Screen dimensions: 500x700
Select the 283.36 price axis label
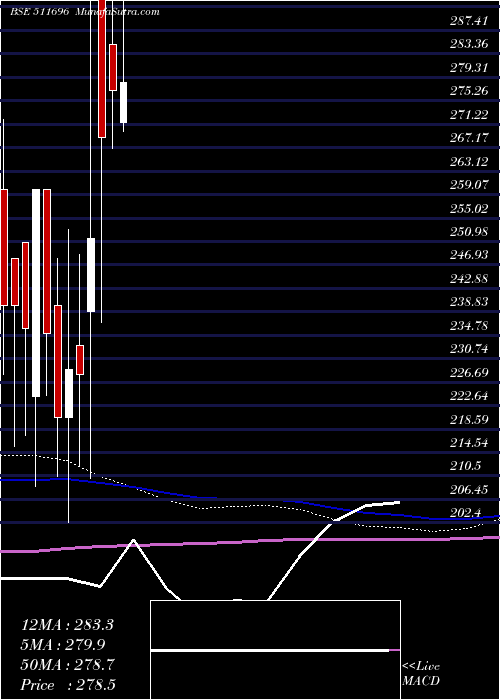[x=468, y=44]
